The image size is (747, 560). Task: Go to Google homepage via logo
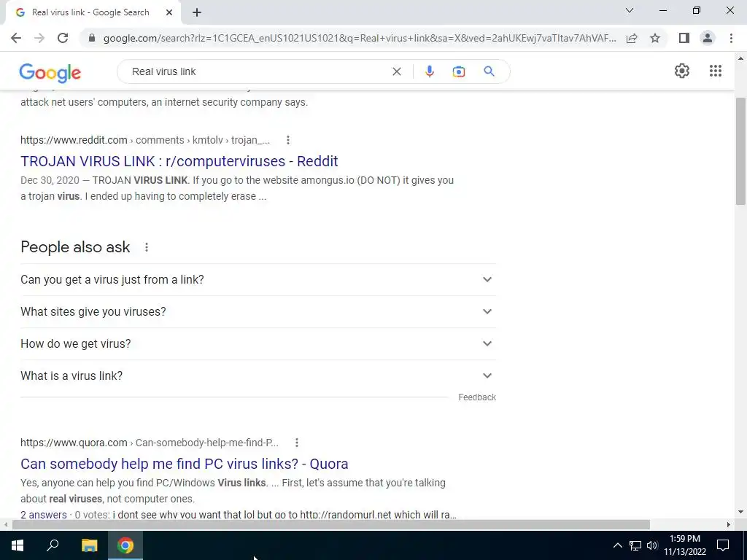(x=50, y=72)
